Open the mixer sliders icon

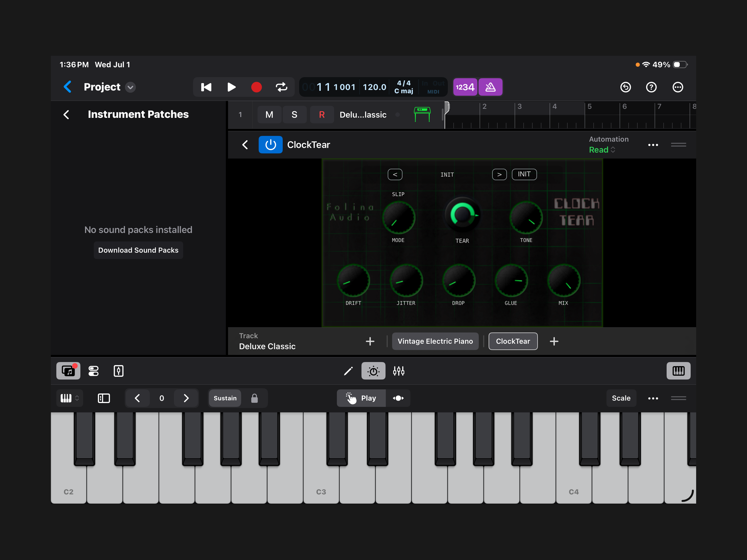pos(399,371)
